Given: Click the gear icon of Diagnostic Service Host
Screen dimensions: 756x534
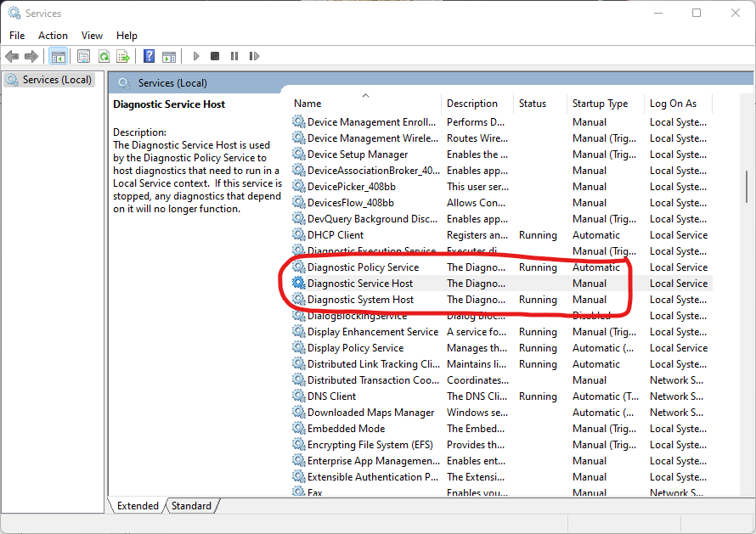Looking at the screenshot, I should tap(299, 283).
